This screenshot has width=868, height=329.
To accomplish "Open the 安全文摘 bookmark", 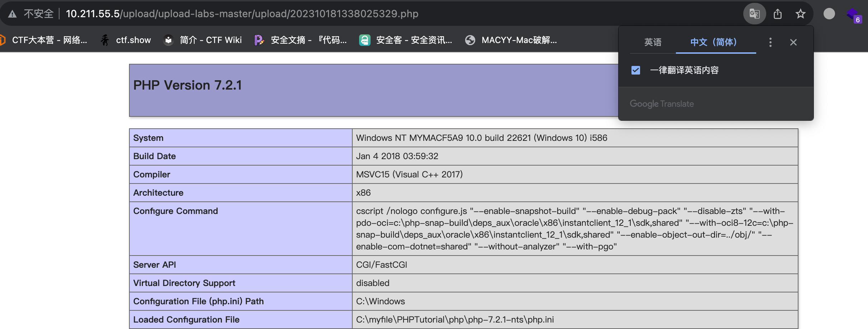I will pyautogui.click(x=301, y=40).
